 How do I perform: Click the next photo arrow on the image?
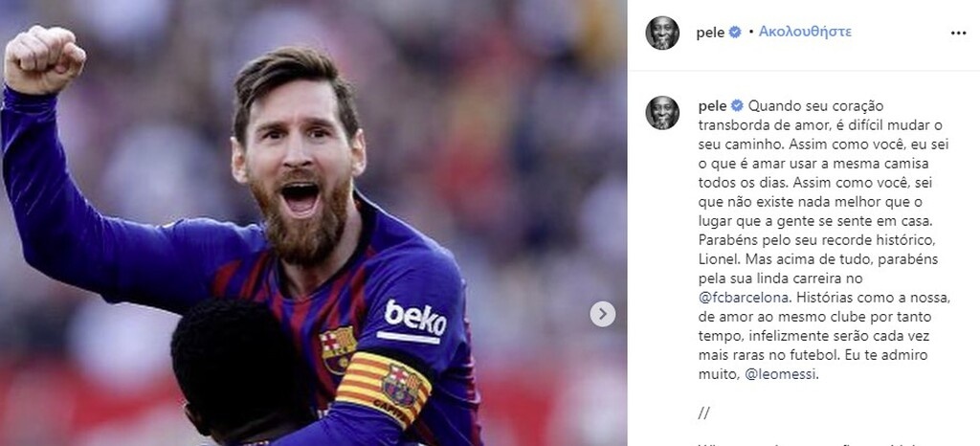(x=603, y=314)
